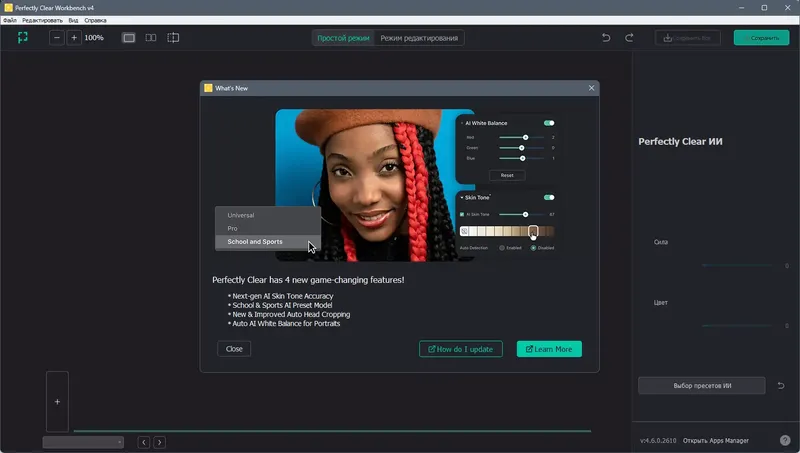Zoom in with the plus button

(74, 38)
